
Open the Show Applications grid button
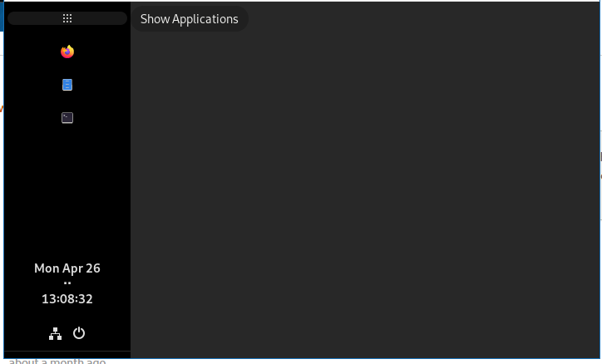pos(67,18)
